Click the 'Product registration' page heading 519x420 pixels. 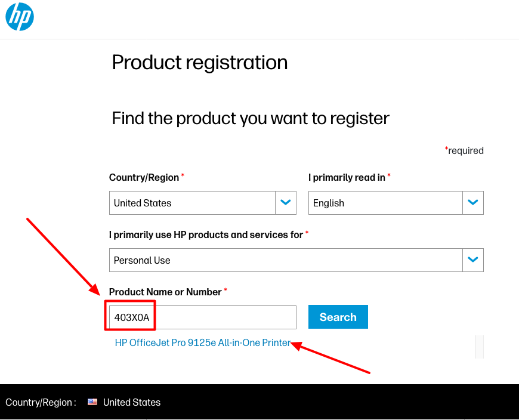click(x=200, y=62)
